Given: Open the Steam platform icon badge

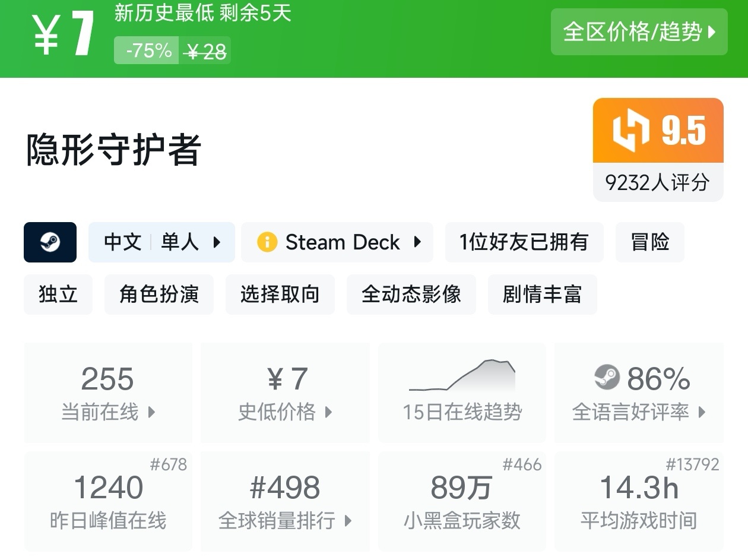Looking at the screenshot, I should tap(50, 242).
